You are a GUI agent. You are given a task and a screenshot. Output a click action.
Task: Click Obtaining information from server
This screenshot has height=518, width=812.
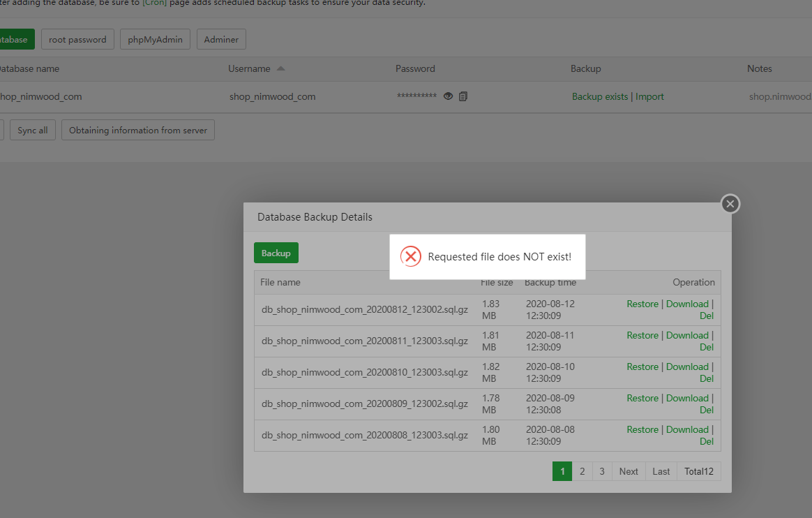tap(137, 130)
